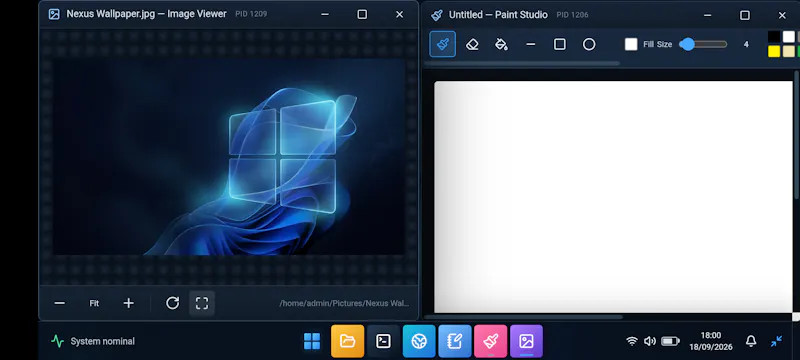Click the /home/admin/Pictures file path text
Screen dimensions: 800x360
click(x=344, y=303)
